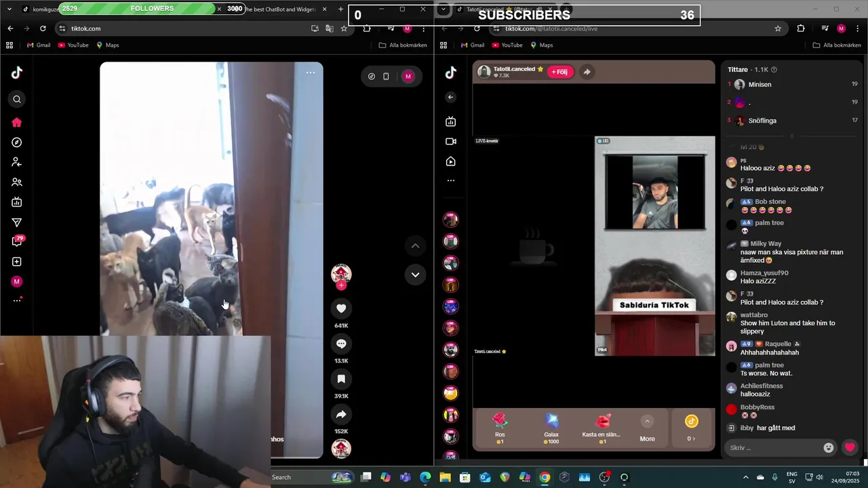Click the Get app phone icon in top-right pill
Image resolution: width=868 pixels, height=488 pixels.
tap(386, 77)
